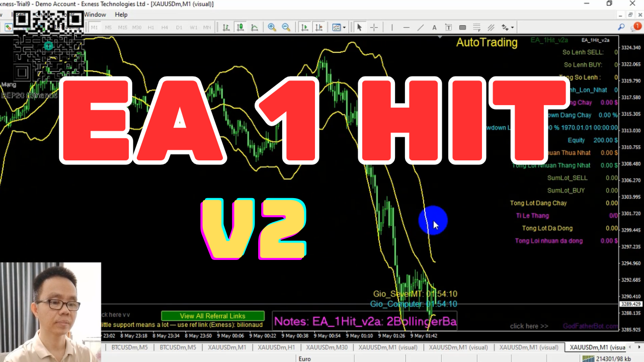The height and width of the screenshot is (362, 644).
Task: Switch timeframe to M30
Action: pyautogui.click(x=136, y=27)
